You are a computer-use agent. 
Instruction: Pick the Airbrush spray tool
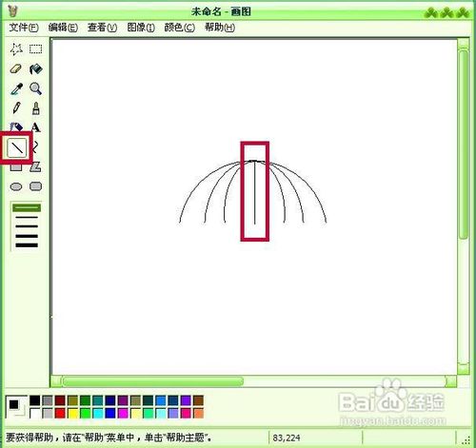click(16, 127)
